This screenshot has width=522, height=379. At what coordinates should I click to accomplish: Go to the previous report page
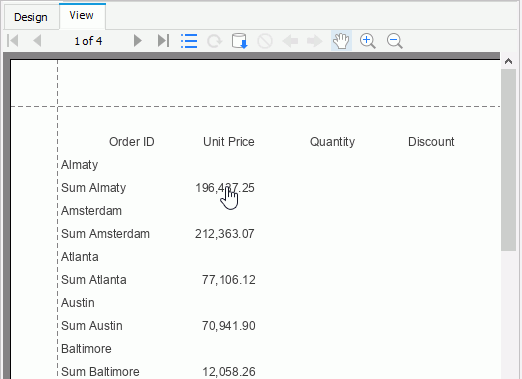pyautogui.click(x=37, y=41)
